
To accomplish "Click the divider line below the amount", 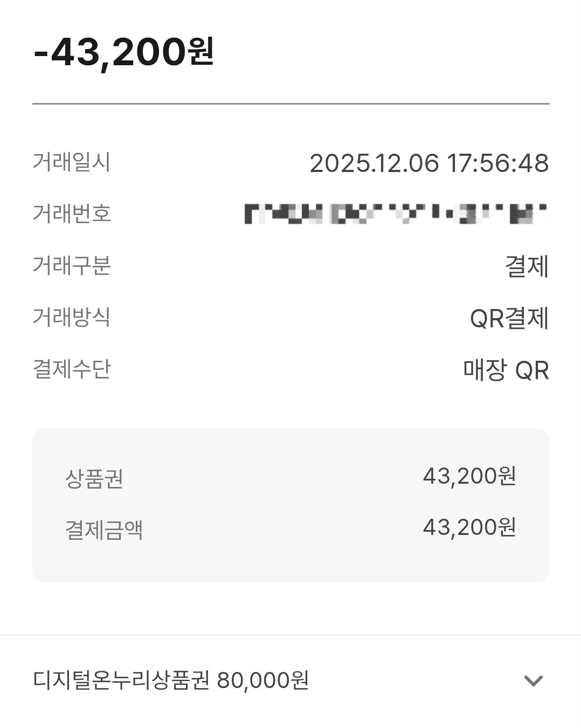I will click(x=291, y=104).
